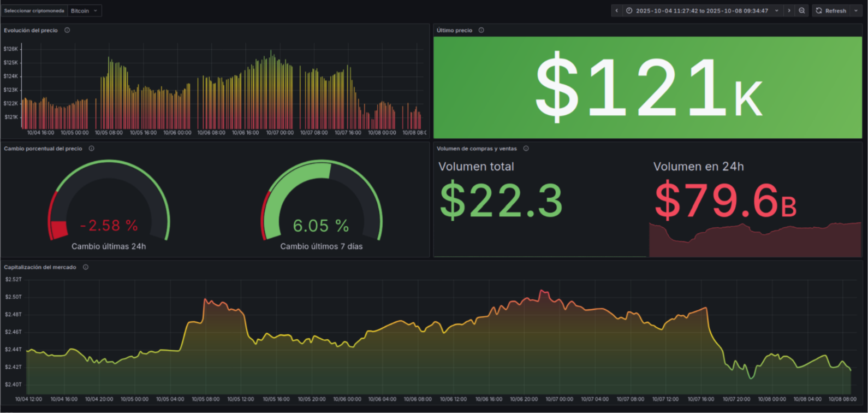This screenshot has width=868, height=413.
Task: Open the Bitcoin cryptocurrency dropdown
Action: [85, 11]
